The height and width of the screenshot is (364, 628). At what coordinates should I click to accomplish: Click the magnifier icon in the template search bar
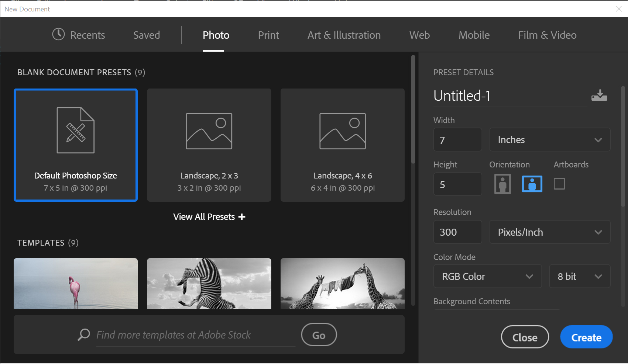[83, 334]
